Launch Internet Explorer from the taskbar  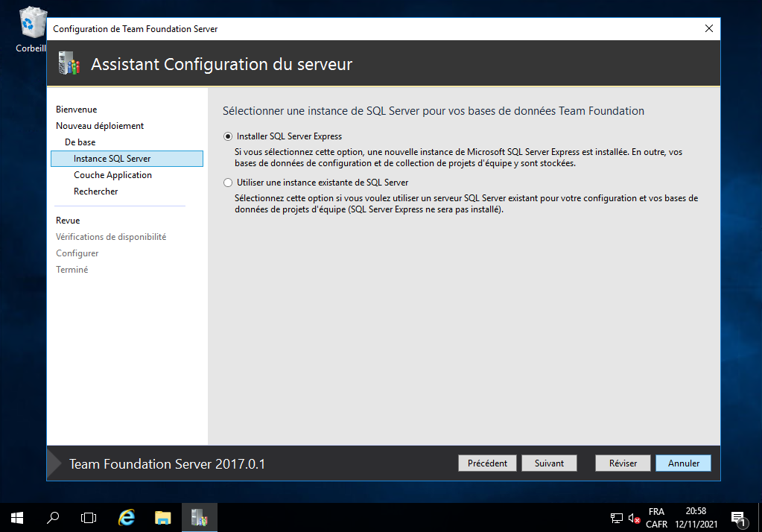pyautogui.click(x=127, y=517)
